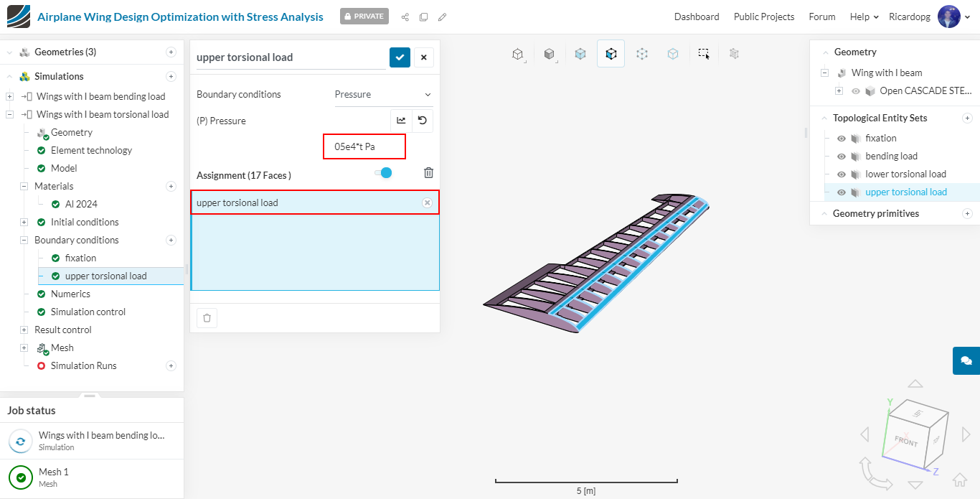980x499 pixels.
Task: Go to the Dashboard page
Action: point(696,17)
